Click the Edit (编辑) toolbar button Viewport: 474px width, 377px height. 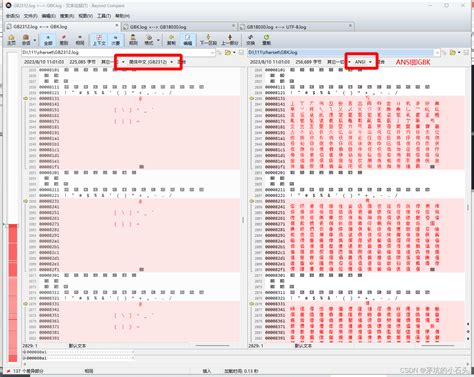pos(188,40)
